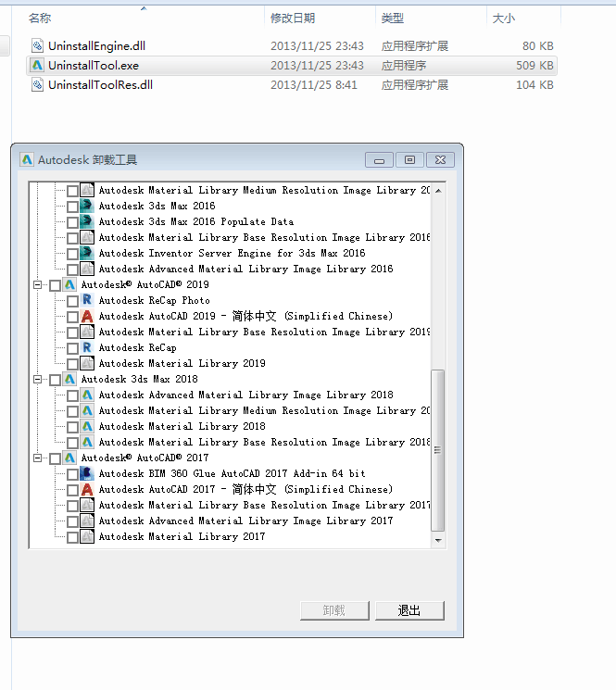Select 'Autodesk BIM 360 Glue AutoCAD 2017 Add-in' row
Screen dimensions: 616x690
[x=232, y=474]
